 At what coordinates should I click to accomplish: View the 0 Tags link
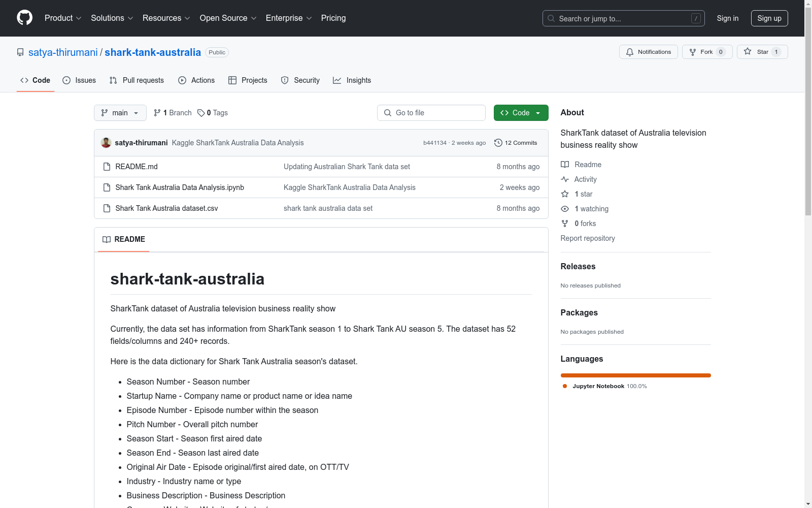point(213,113)
